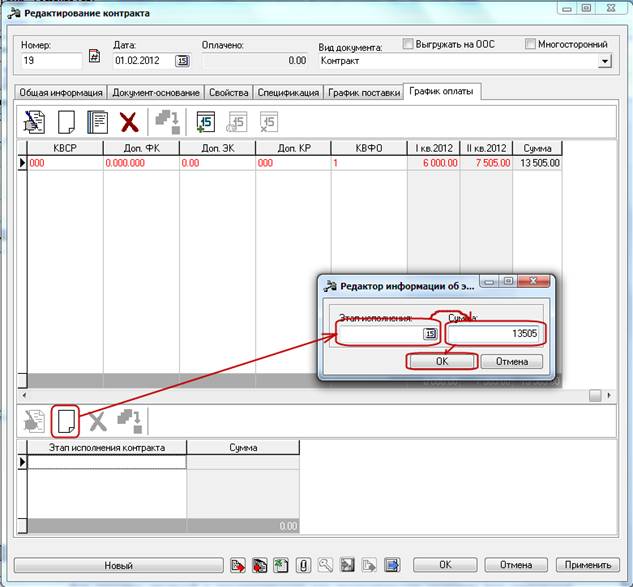The height and width of the screenshot is (587, 633).
Task: Click the paperclip attachment icon in bottom bar
Action: pos(302,565)
